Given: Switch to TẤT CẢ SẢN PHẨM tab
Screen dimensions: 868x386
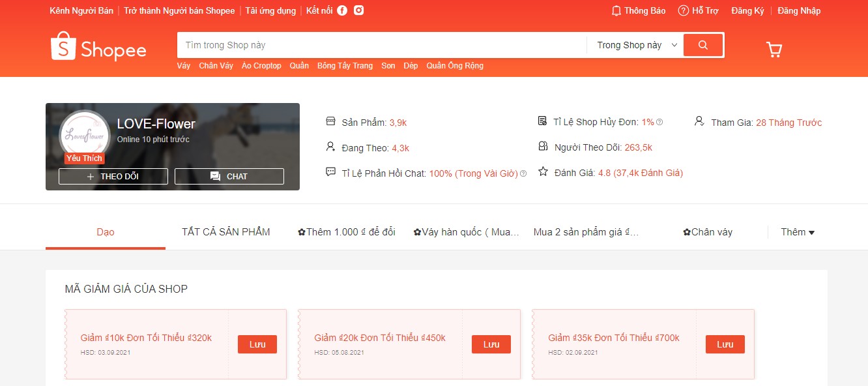Looking at the screenshot, I should pos(226,232).
